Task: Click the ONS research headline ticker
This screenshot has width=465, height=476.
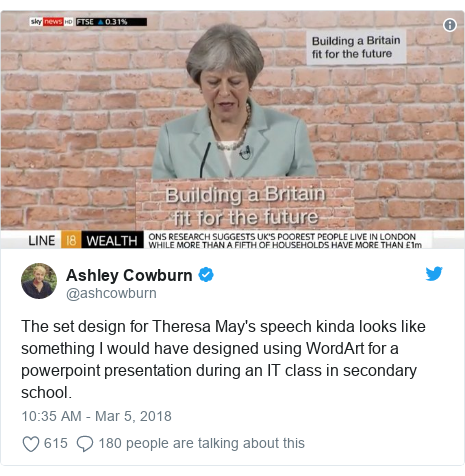Action: pos(285,241)
